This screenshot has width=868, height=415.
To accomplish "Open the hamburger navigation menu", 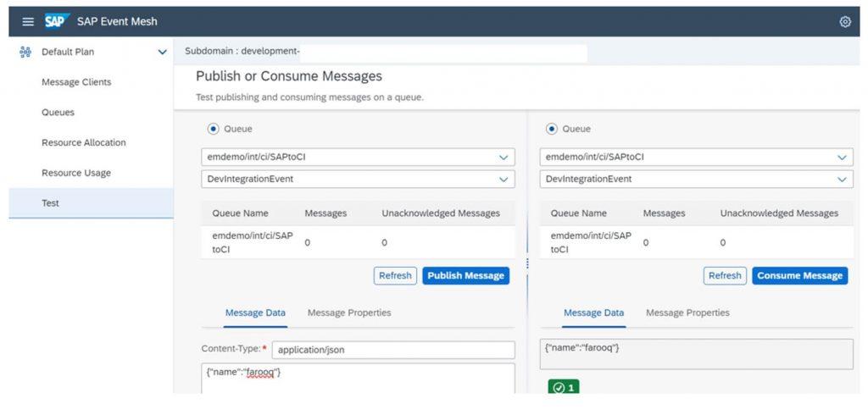I will tap(28, 21).
